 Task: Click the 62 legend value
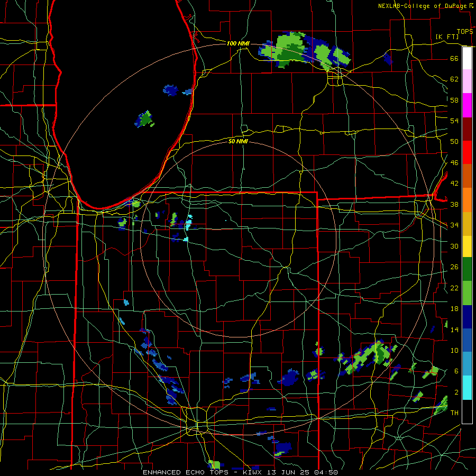tap(454, 79)
